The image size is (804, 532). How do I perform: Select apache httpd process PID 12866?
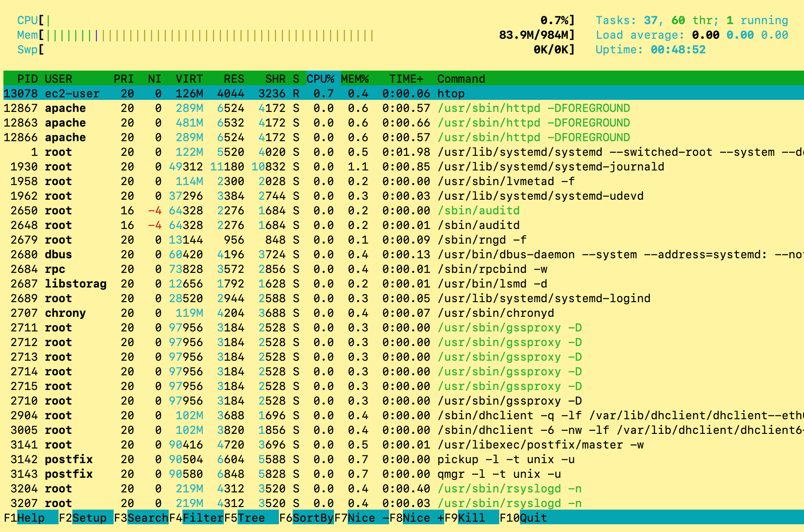[404, 137]
